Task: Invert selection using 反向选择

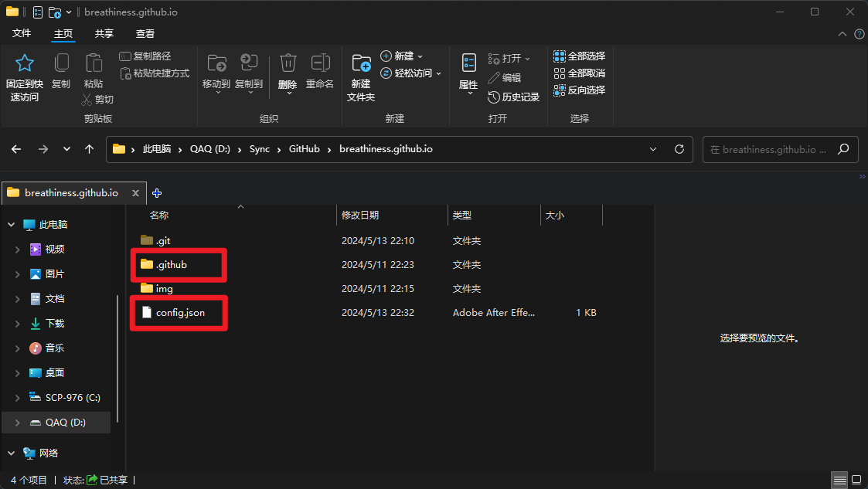Action: 580,90
